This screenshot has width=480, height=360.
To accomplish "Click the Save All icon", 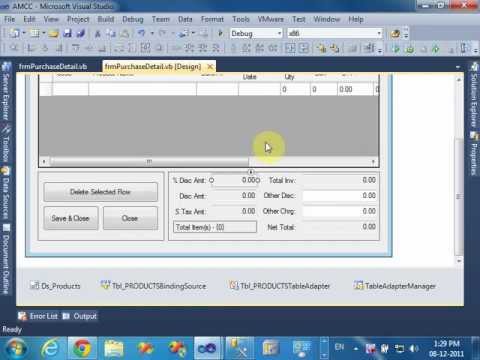I will 80,33.
